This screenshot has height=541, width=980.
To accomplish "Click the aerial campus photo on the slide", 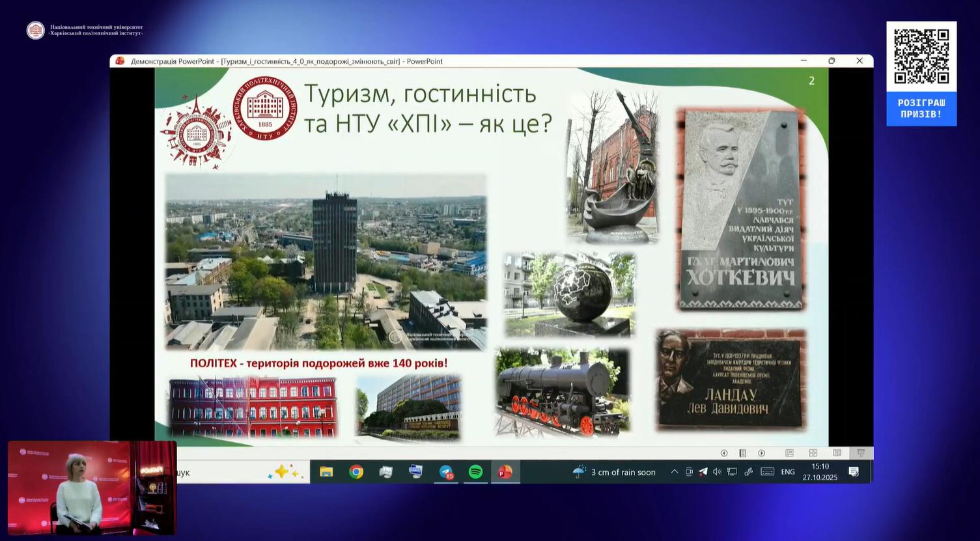I will point(326,262).
